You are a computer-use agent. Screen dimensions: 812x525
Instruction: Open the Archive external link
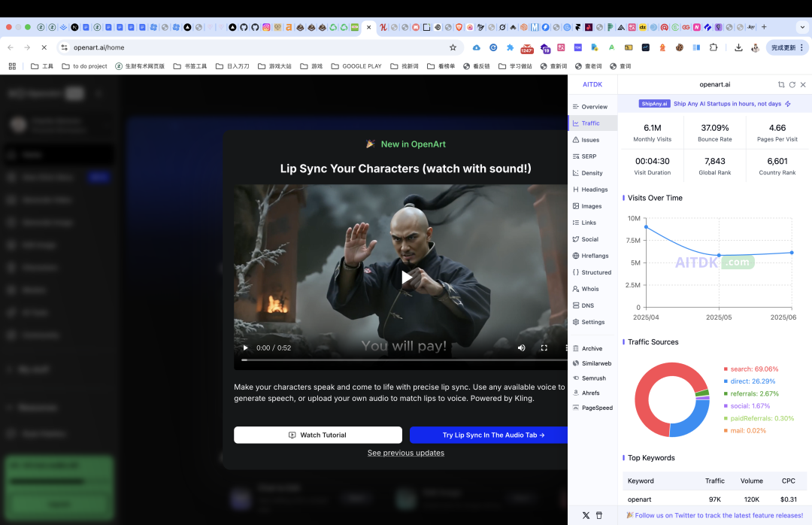[587, 349]
